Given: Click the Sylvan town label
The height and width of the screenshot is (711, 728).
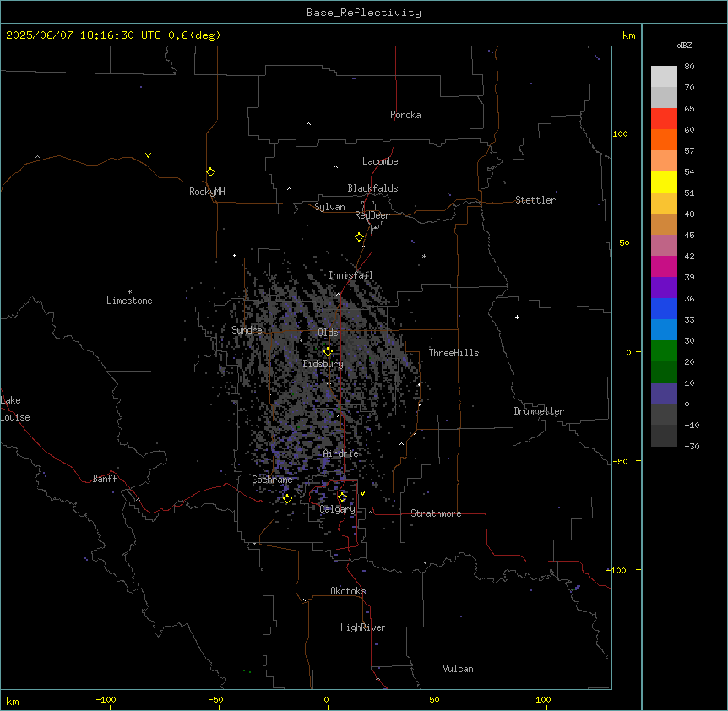Looking at the screenshot, I should tap(329, 207).
